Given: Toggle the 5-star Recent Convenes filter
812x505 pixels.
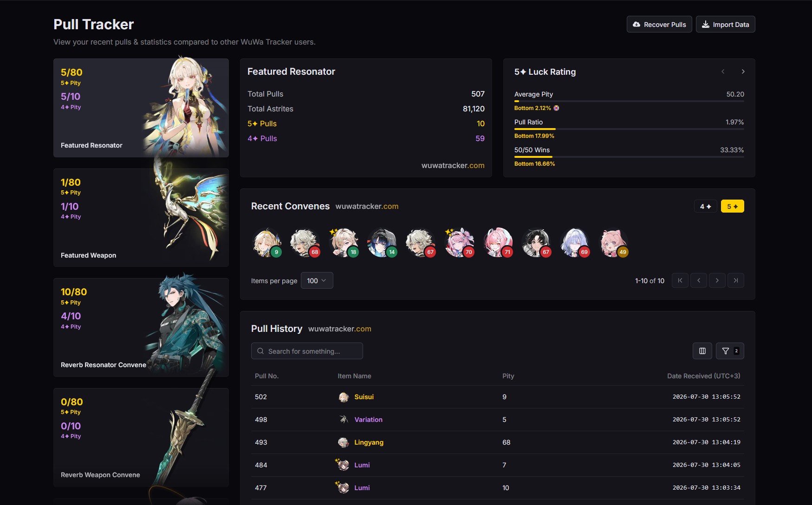Looking at the screenshot, I should pyautogui.click(x=733, y=206).
